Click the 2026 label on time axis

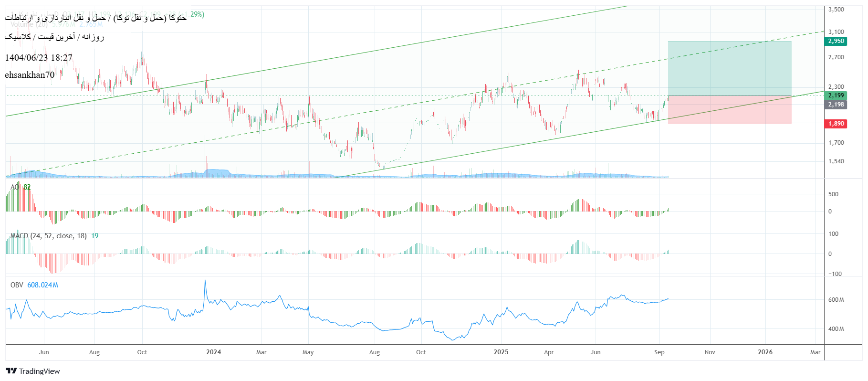point(765,352)
